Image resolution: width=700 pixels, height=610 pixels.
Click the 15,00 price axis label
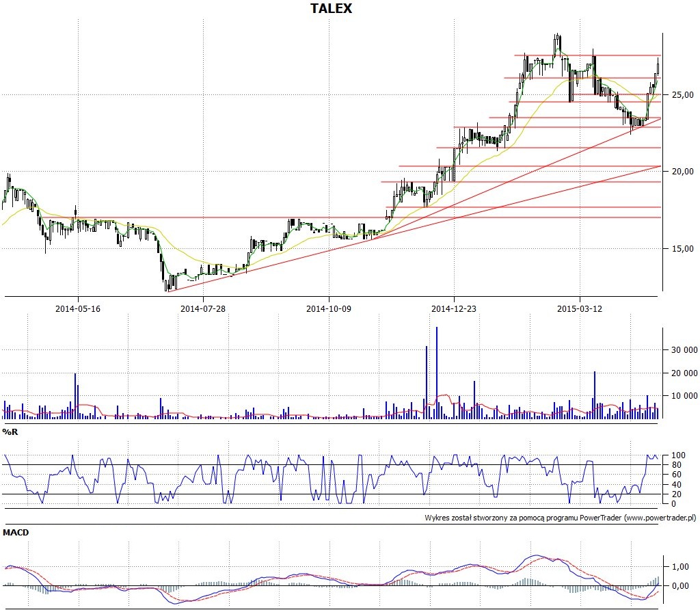[683, 249]
